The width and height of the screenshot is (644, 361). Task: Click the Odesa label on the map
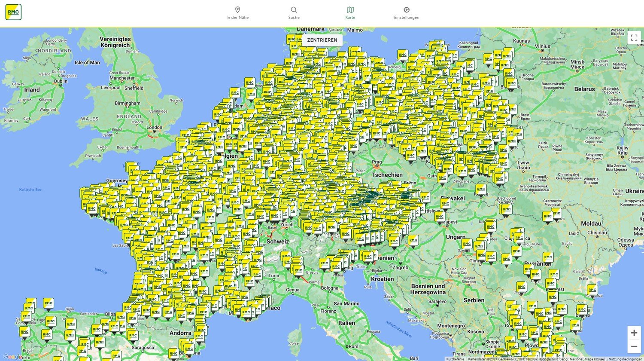626,242
